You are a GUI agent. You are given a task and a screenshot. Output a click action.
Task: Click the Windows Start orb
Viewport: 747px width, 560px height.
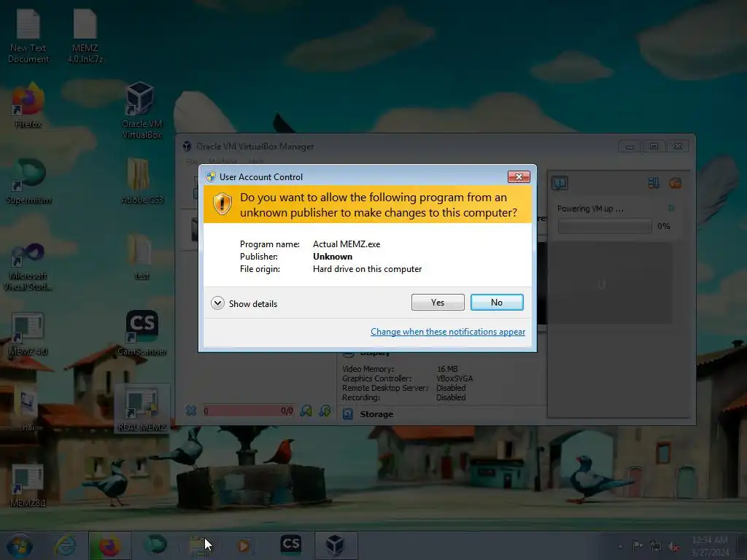point(20,545)
